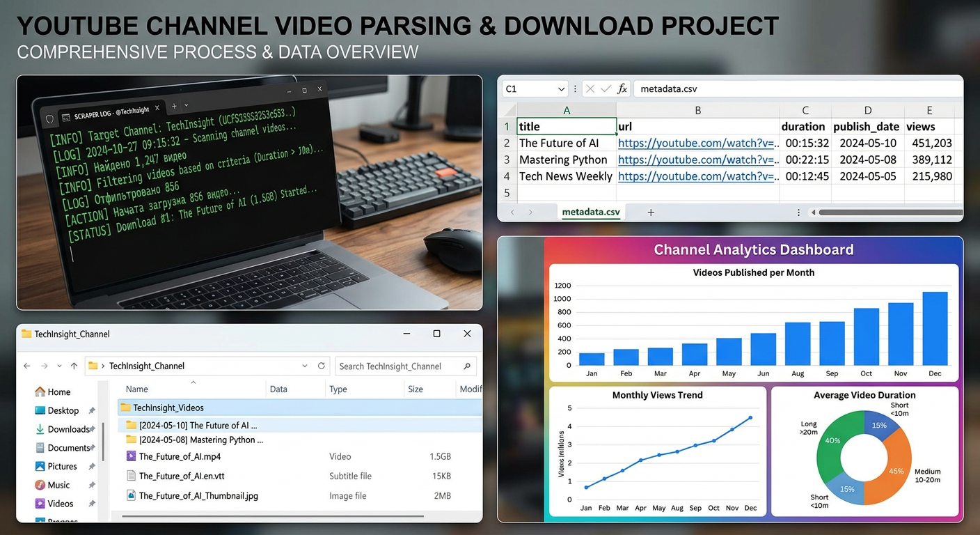Viewport: 980px width, 535px height.
Task: Click the 'title' header cell
Action: 567,126
